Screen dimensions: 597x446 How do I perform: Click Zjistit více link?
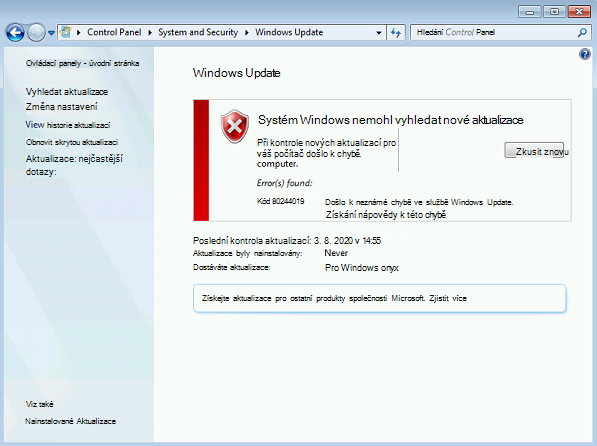448,298
